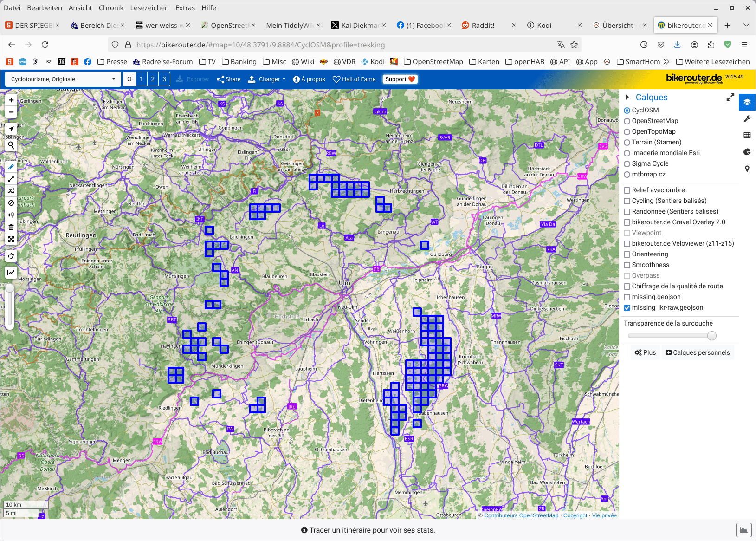Click the trash icon to clear route
756x541 pixels.
11,227
